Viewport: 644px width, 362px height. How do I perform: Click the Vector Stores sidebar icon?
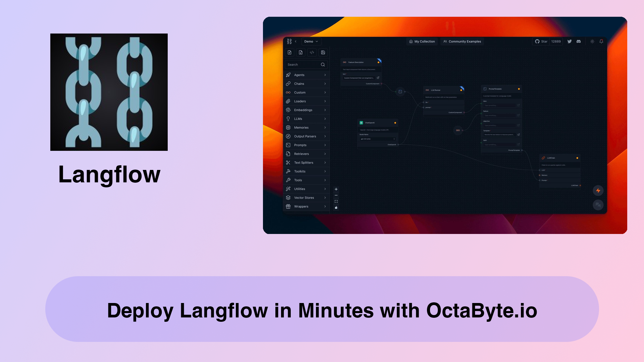coord(288,197)
